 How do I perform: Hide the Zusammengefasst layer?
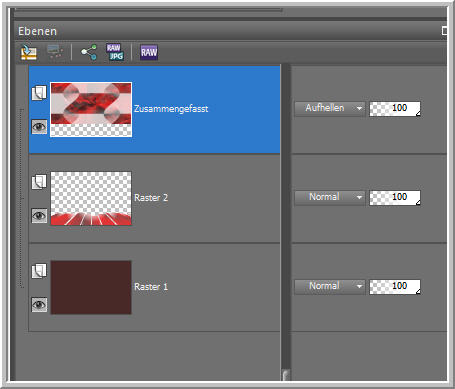click(39, 127)
